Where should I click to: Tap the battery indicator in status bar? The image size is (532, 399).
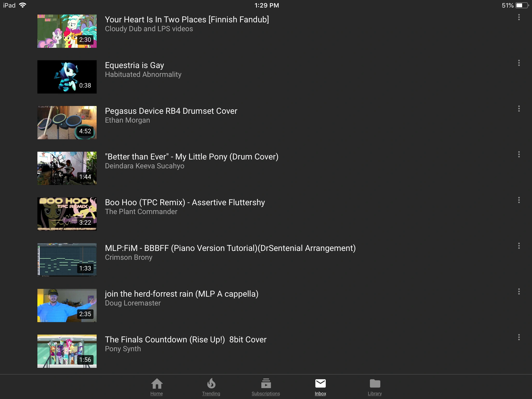click(x=522, y=5)
